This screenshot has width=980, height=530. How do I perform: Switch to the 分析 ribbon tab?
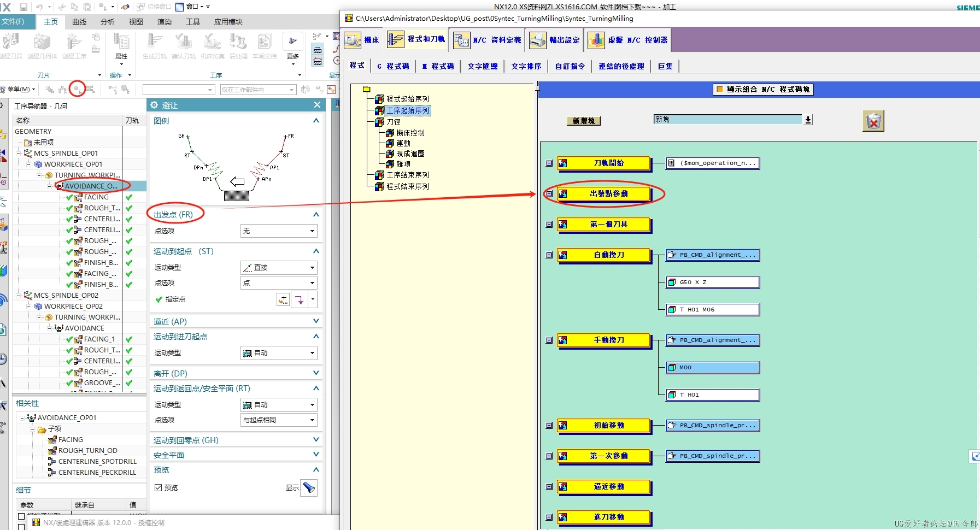(108, 22)
